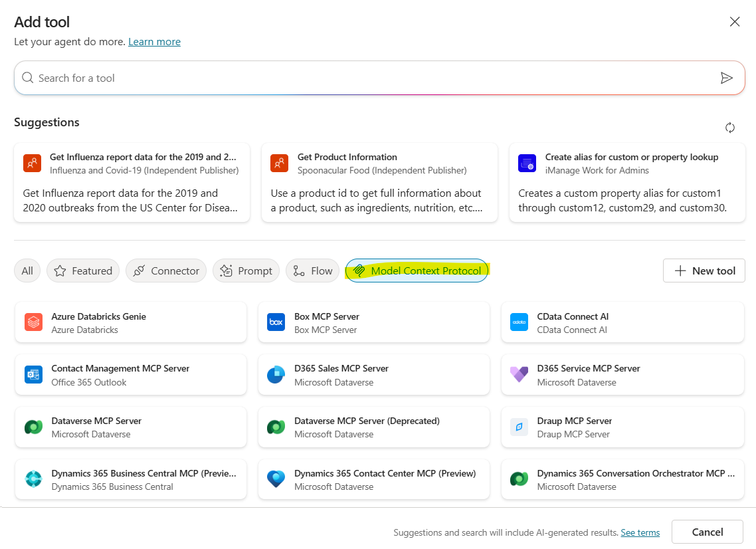This screenshot has width=756, height=549.
Task: Open the Create alias for custom suggestion
Action: [x=627, y=182]
